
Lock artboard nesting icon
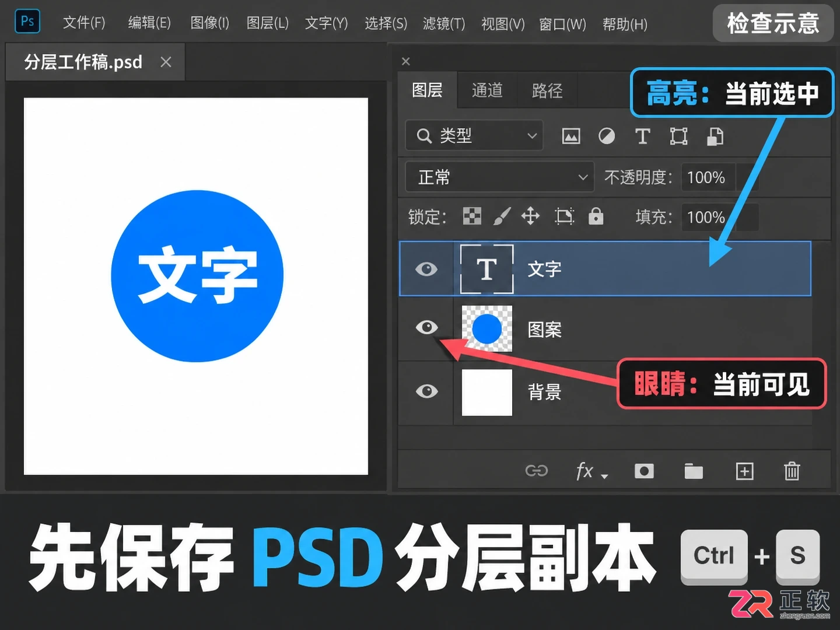pyautogui.click(x=564, y=216)
